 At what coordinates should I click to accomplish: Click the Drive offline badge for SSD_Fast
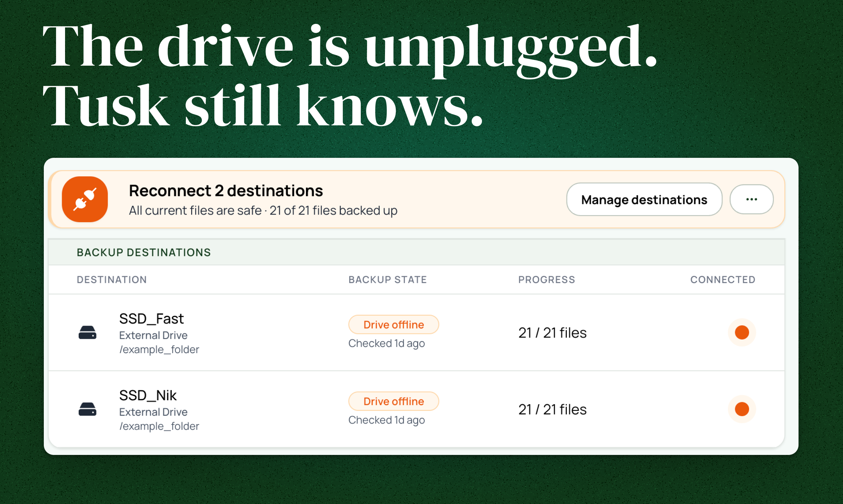[x=394, y=325]
